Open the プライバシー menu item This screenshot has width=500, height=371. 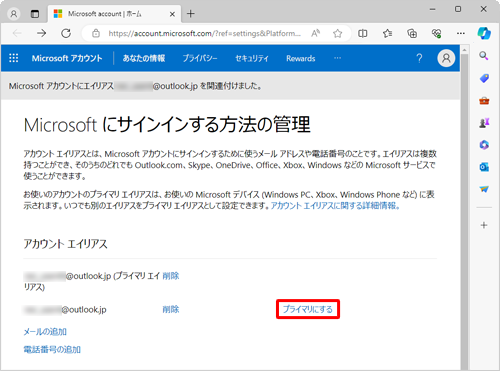pos(200,58)
